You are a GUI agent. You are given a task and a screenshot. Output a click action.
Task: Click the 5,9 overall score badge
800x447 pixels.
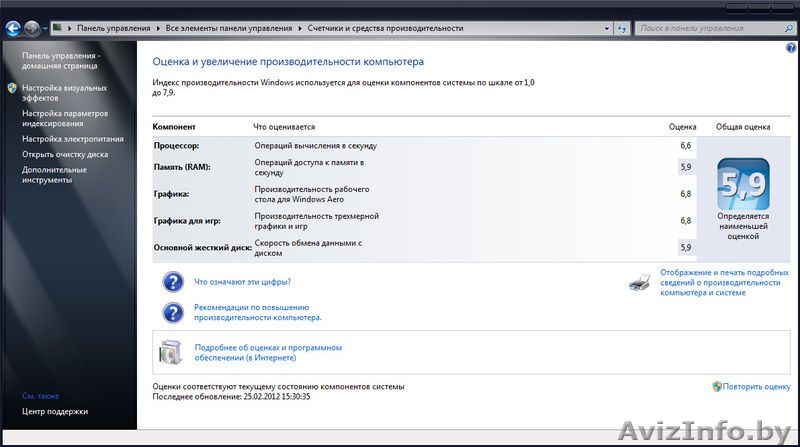[743, 184]
